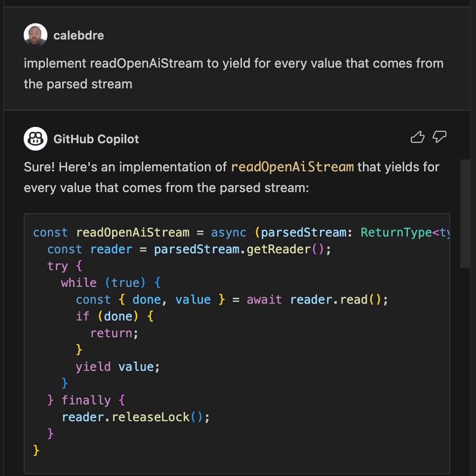
Task: Click the 'await reader.read();' code line
Action: point(232,300)
